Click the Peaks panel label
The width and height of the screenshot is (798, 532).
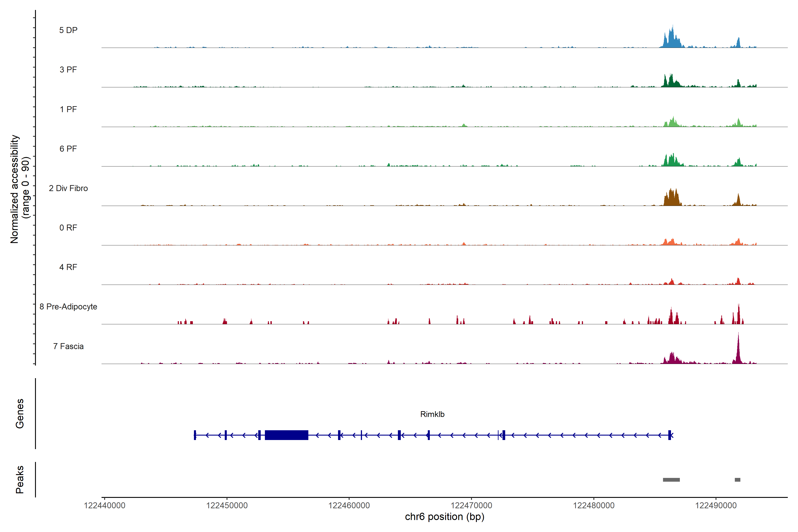20,479
